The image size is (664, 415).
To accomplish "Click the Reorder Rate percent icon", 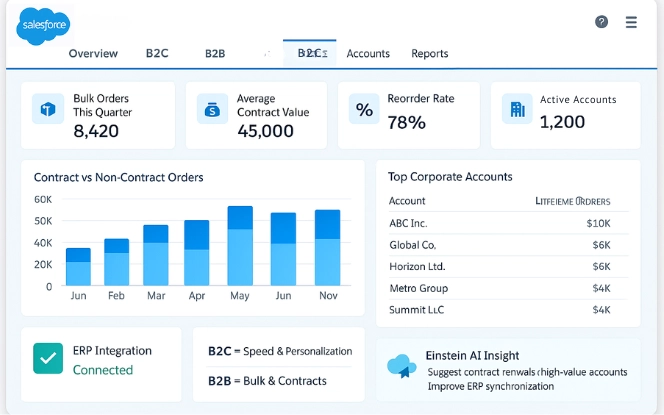I will click(x=365, y=110).
